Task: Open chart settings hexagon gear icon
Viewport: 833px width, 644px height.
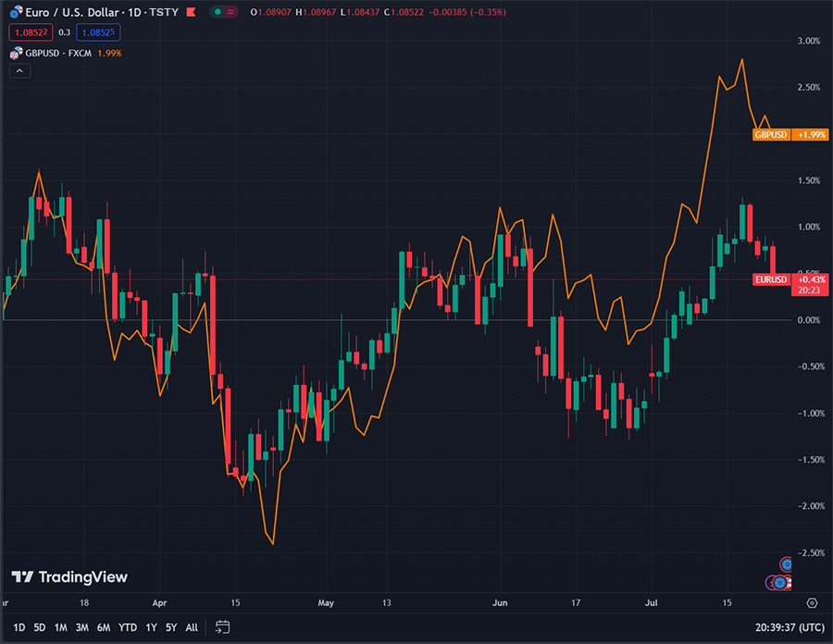Action: tap(812, 602)
